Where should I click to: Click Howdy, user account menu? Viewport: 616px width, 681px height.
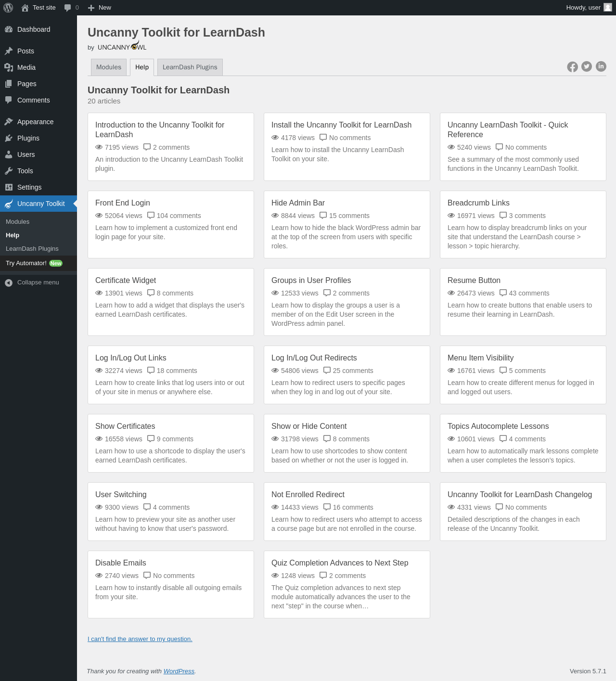click(x=589, y=8)
